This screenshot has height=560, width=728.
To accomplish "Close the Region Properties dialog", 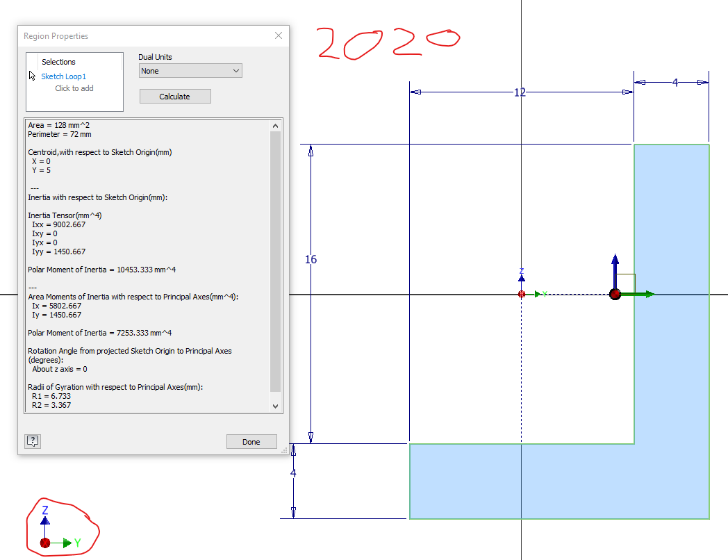I will [278, 35].
